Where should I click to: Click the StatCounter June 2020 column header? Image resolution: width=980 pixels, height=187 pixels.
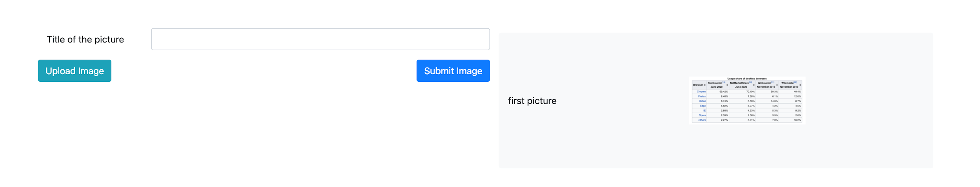[716, 85]
